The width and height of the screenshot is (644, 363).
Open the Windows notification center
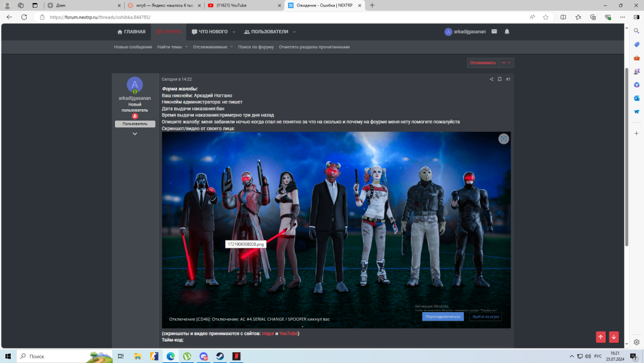click(x=634, y=356)
